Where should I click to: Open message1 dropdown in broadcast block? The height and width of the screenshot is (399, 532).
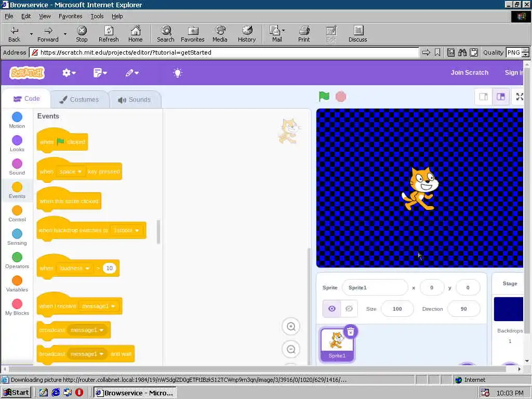tap(87, 330)
